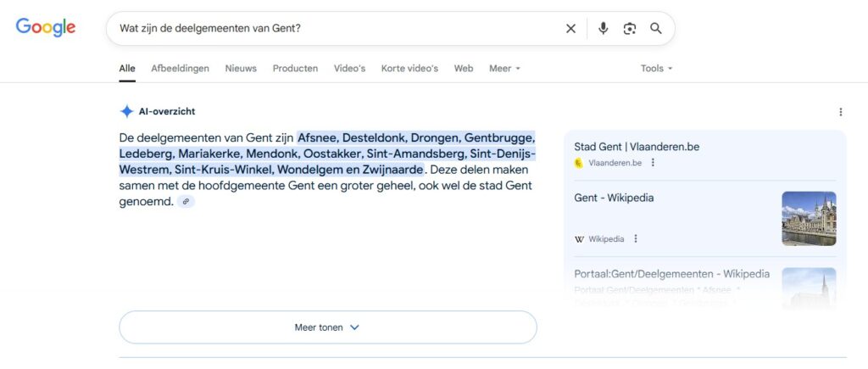Click the Vlaanderen.be source name text
868x369 pixels.
615,163
